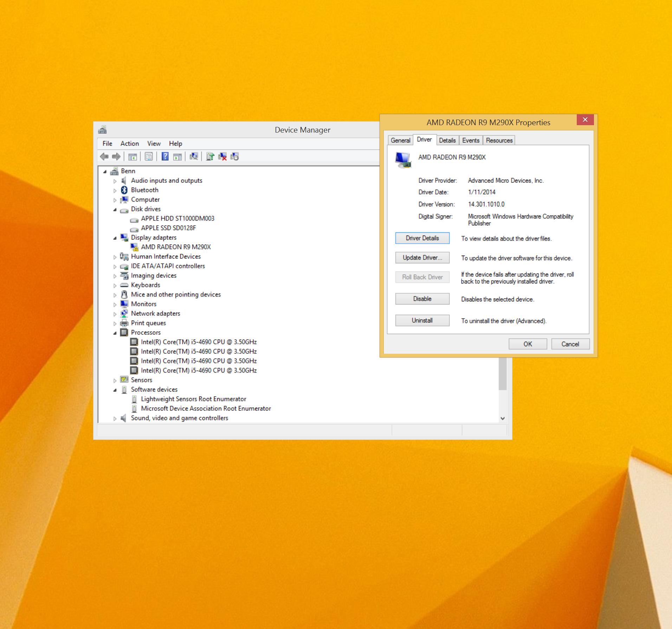
Task: Click the driver version 14.301.1010.0 text
Action: click(486, 204)
